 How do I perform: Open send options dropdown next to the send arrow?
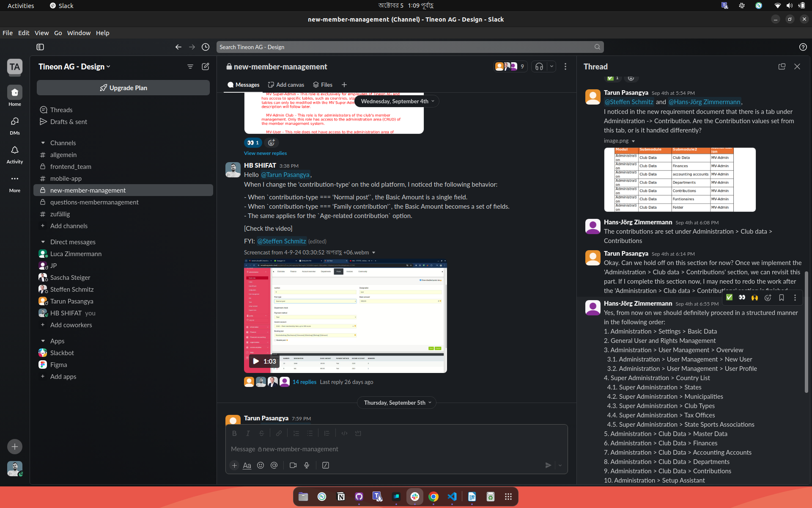pos(560,465)
